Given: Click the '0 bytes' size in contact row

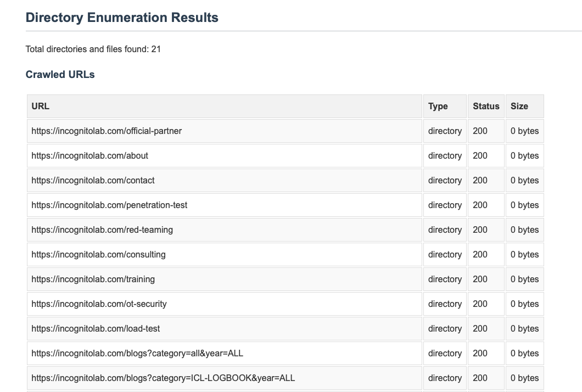Looking at the screenshot, I should [x=524, y=181].
